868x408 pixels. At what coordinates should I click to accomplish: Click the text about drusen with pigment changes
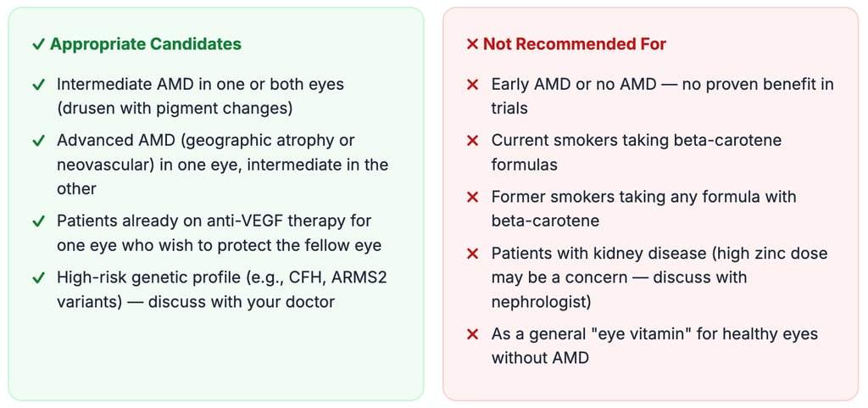point(175,109)
